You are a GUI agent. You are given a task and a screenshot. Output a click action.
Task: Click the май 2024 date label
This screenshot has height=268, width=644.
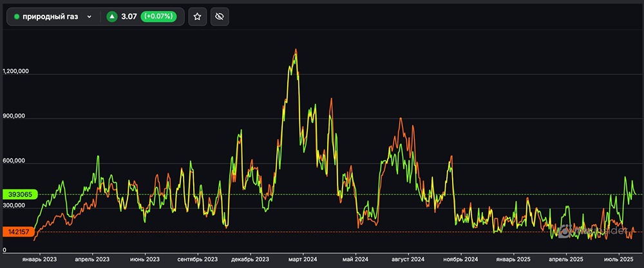(x=355, y=260)
